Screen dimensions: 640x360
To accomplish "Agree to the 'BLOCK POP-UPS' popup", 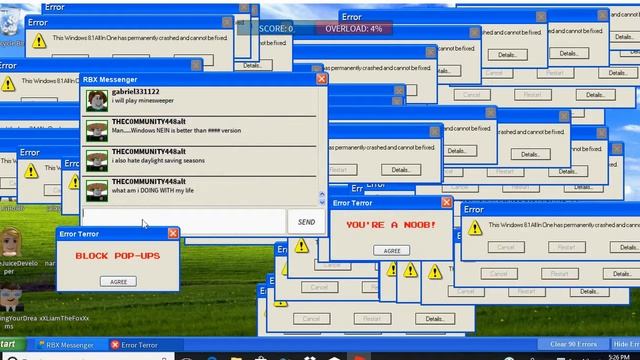I will tap(118, 282).
